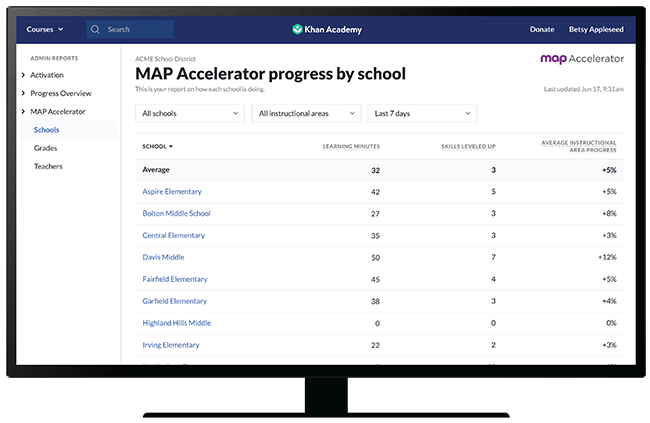Image resolution: width=650 pixels, height=423 pixels.
Task: Click the ADMIN REPORTS sidebar heading
Action: coord(54,58)
